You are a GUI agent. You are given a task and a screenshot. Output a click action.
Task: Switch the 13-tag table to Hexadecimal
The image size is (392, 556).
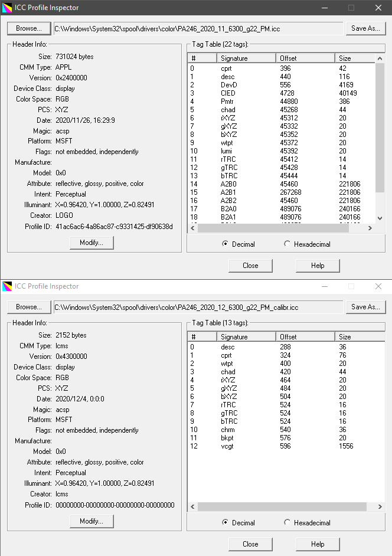tap(288, 522)
